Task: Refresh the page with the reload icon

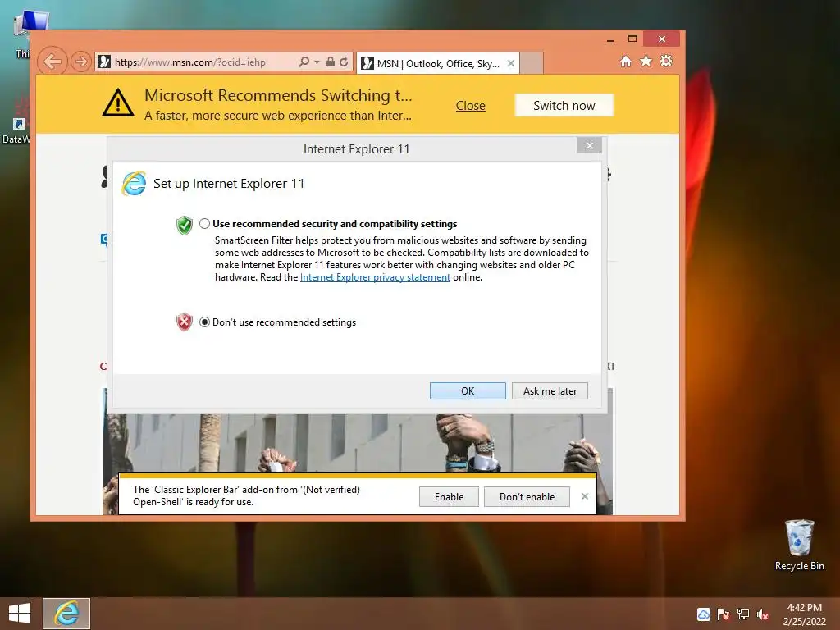Action: pyautogui.click(x=344, y=62)
